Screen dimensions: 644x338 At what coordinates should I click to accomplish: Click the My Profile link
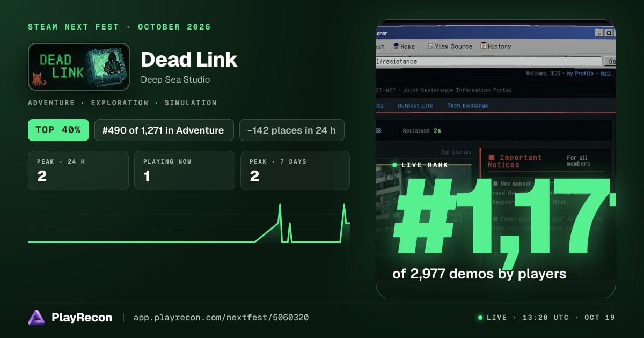pyautogui.click(x=580, y=74)
